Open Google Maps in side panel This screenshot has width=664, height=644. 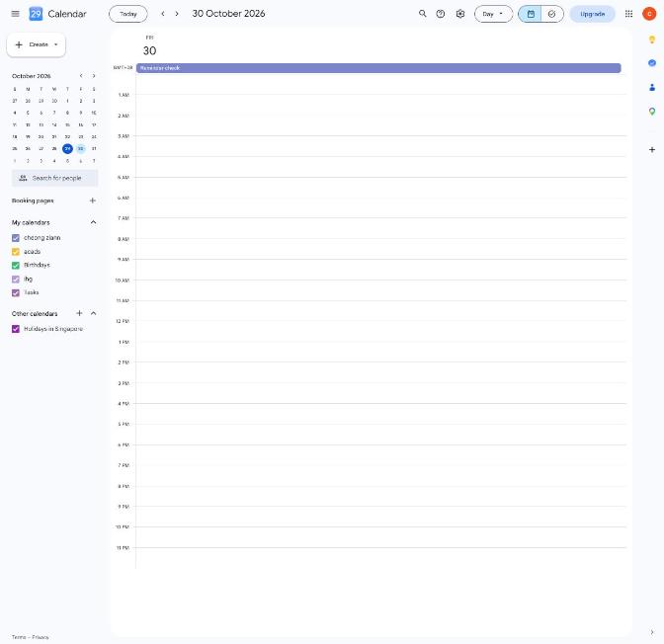click(652, 111)
